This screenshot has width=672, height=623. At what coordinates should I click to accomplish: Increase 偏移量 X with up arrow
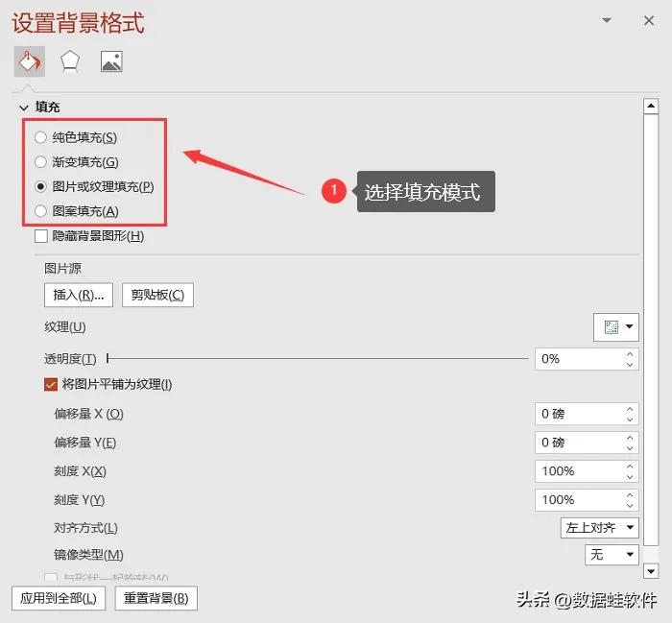(630, 409)
